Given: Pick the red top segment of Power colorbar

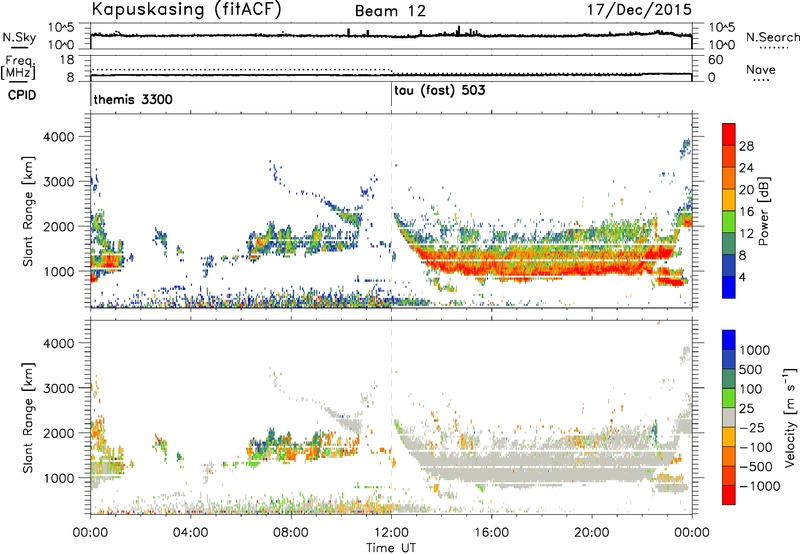Looking at the screenshot, I should [x=729, y=134].
